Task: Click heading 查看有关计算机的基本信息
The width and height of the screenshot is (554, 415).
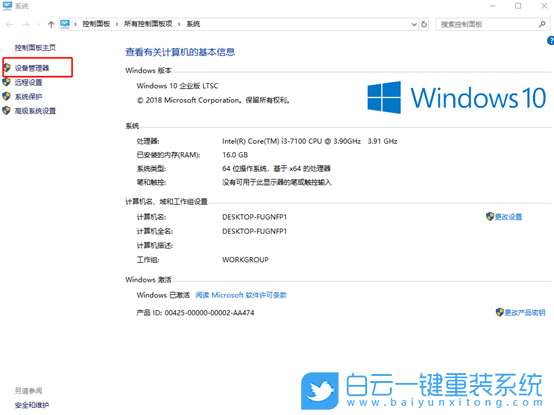Action: 180,52
